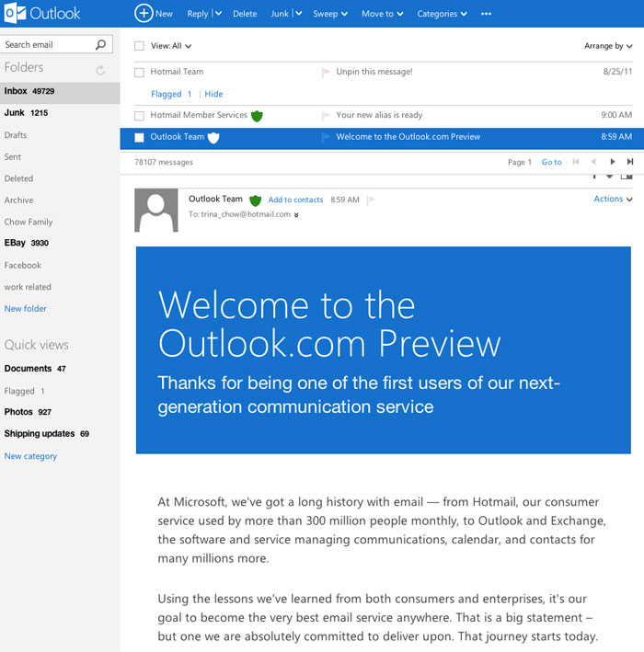Click into the Search email field
This screenshot has height=652, width=644.
46,44
